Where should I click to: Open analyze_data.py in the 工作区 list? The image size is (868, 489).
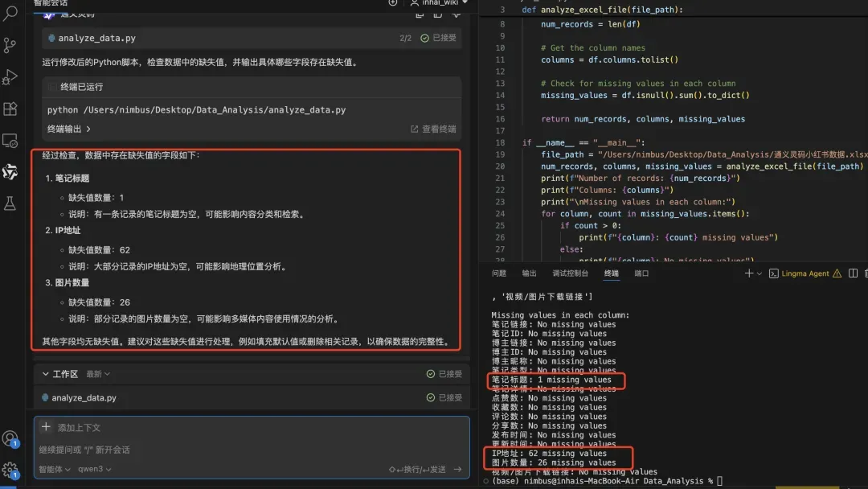(84, 397)
